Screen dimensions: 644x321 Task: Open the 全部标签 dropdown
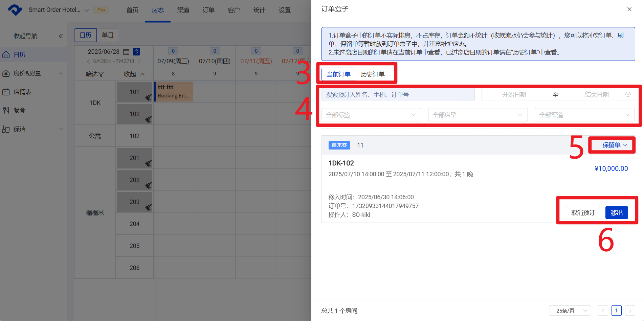tap(371, 115)
